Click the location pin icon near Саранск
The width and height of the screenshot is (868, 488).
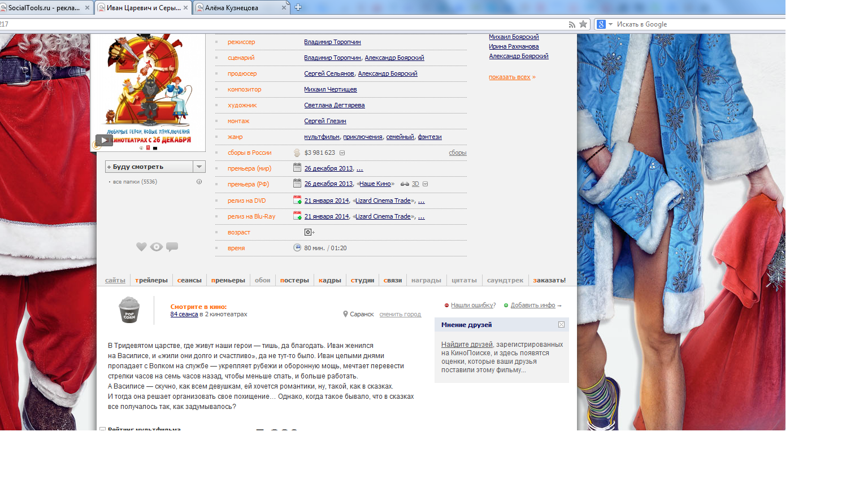coord(345,314)
